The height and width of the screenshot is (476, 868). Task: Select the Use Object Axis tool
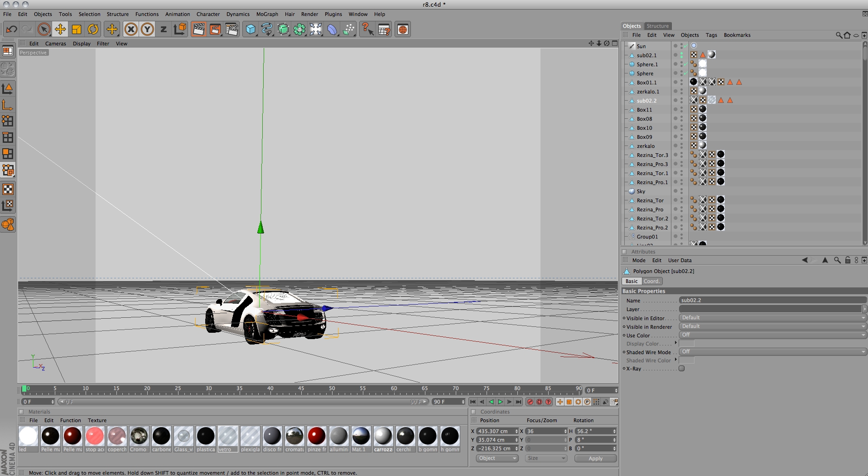8,105
